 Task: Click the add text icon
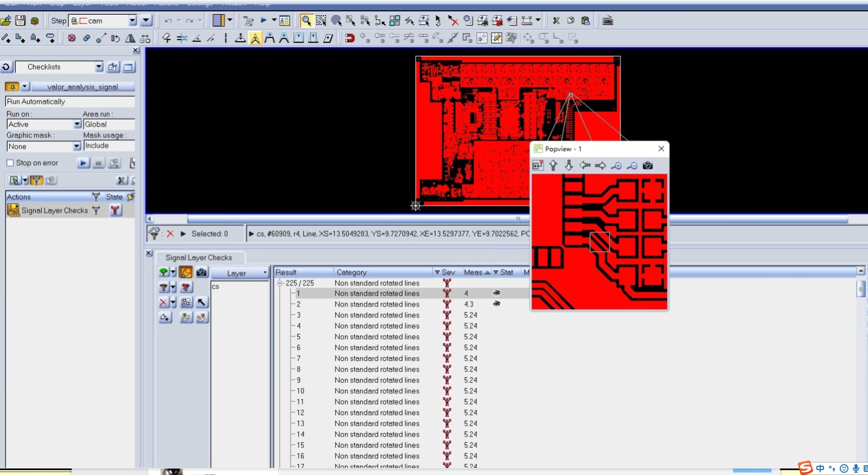point(35,38)
